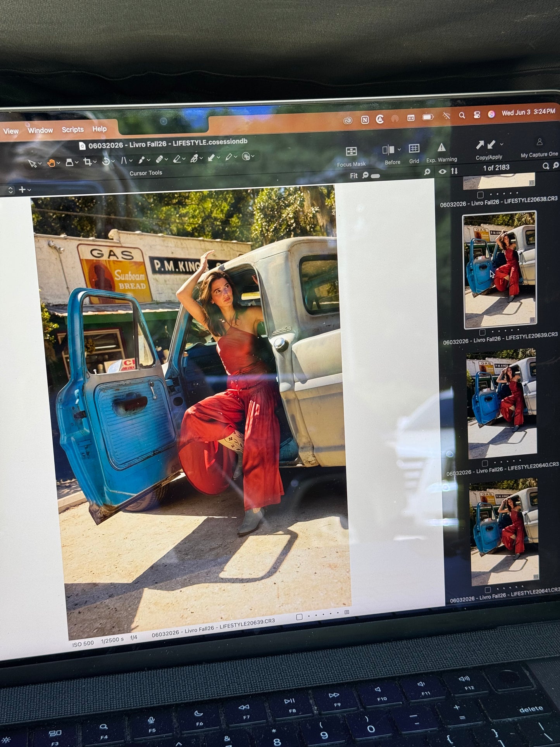Screen dimensions: 560x747
Task: Click the Copy adjustments up-arrow icon
Action: coord(480,145)
